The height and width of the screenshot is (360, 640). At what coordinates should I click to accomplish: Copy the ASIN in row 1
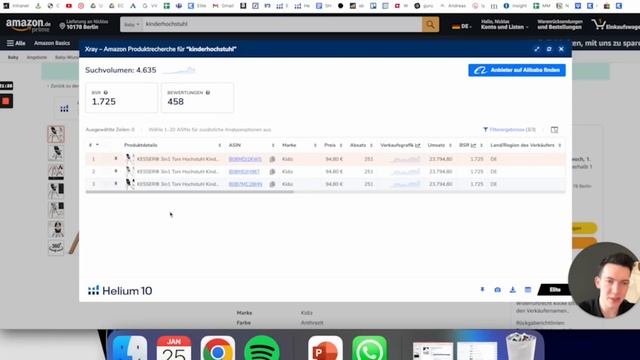[272, 159]
